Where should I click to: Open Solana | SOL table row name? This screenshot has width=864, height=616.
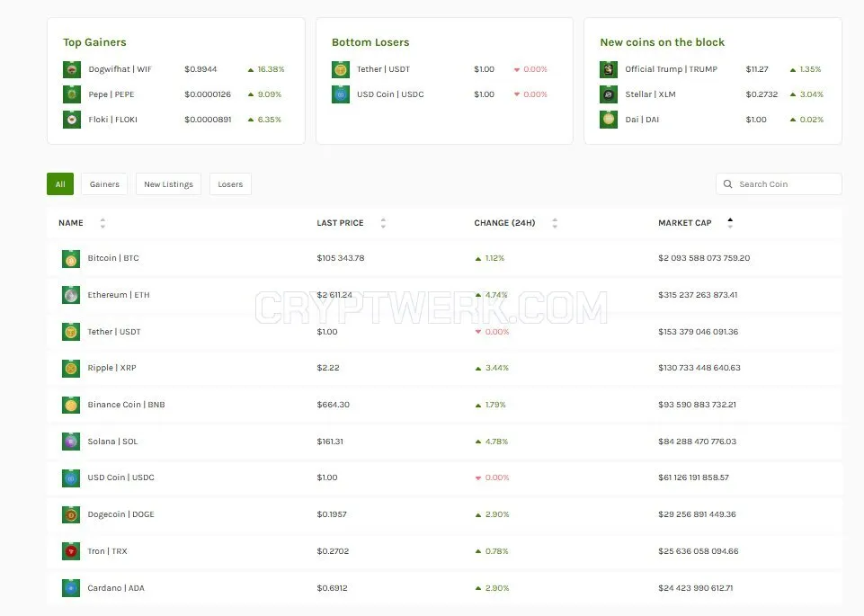tap(112, 442)
